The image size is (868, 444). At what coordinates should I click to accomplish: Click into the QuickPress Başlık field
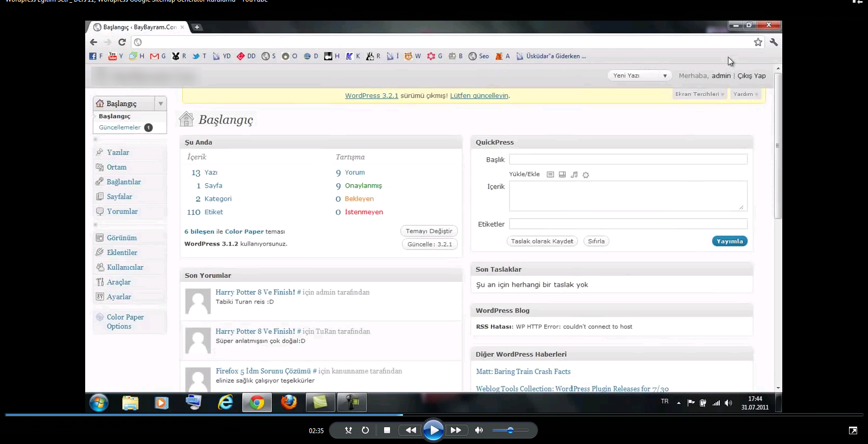(x=628, y=159)
